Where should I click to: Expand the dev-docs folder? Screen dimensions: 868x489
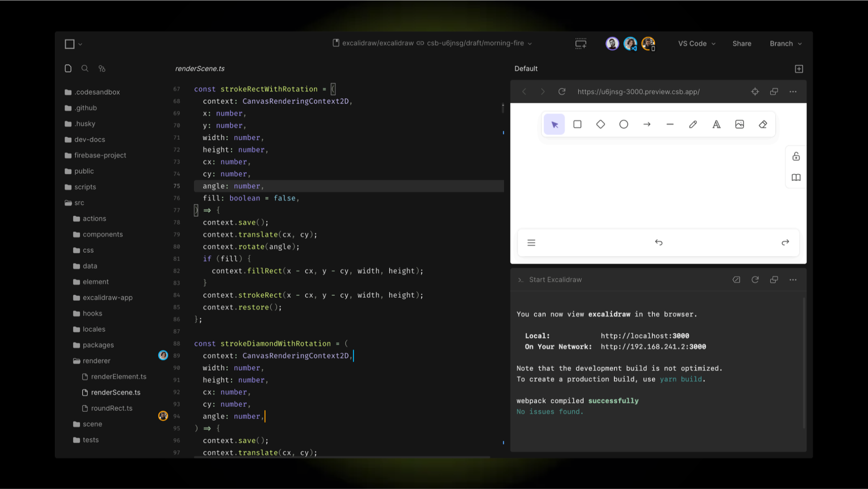pyautogui.click(x=85, y=139)
